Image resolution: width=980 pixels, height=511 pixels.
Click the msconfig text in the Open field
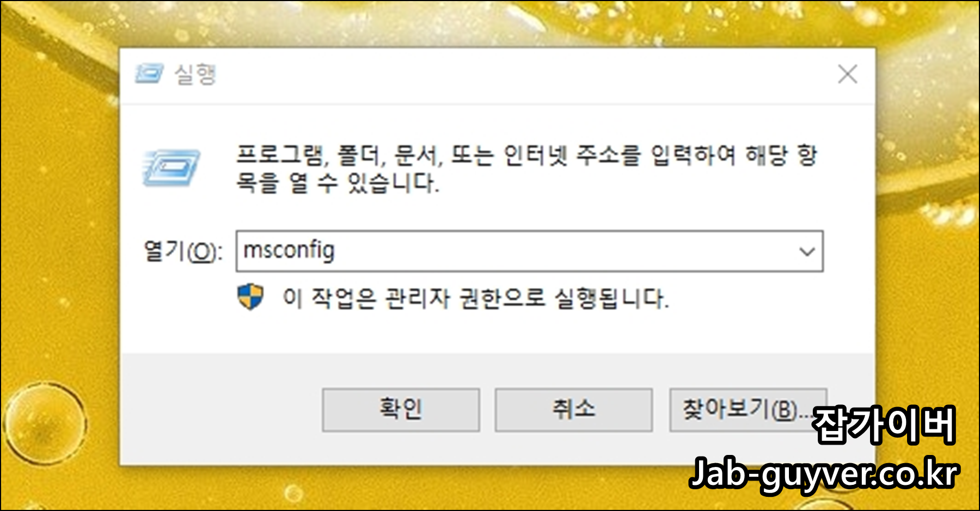(x=289, y=251)
